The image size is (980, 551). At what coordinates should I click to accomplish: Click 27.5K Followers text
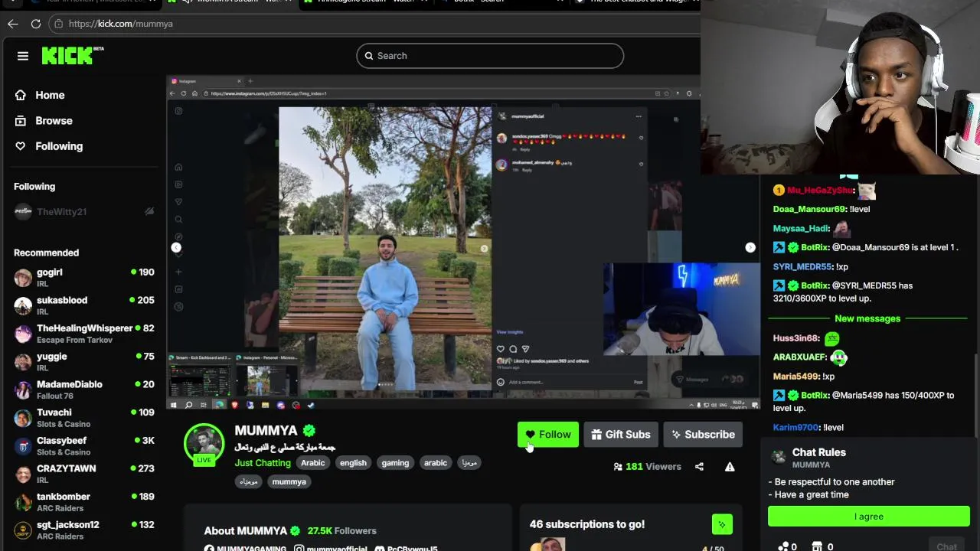[342, 531]
